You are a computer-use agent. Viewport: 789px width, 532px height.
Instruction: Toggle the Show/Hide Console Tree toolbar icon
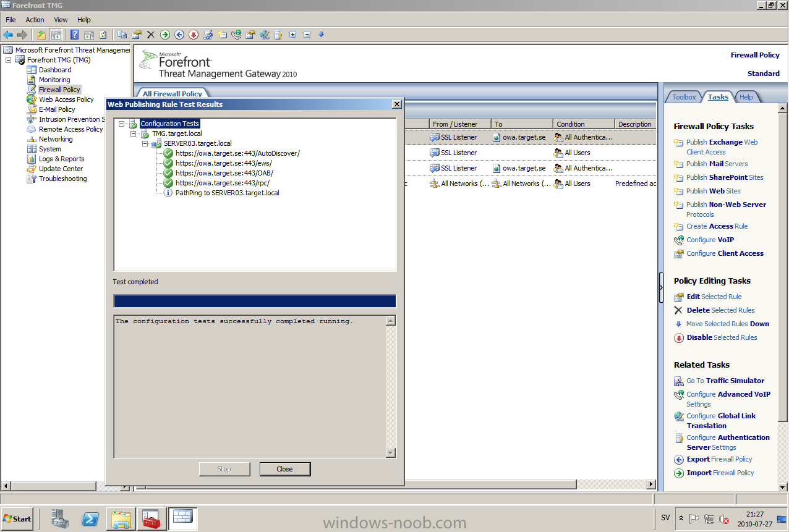pyautogui.click(x=56, y=35)
